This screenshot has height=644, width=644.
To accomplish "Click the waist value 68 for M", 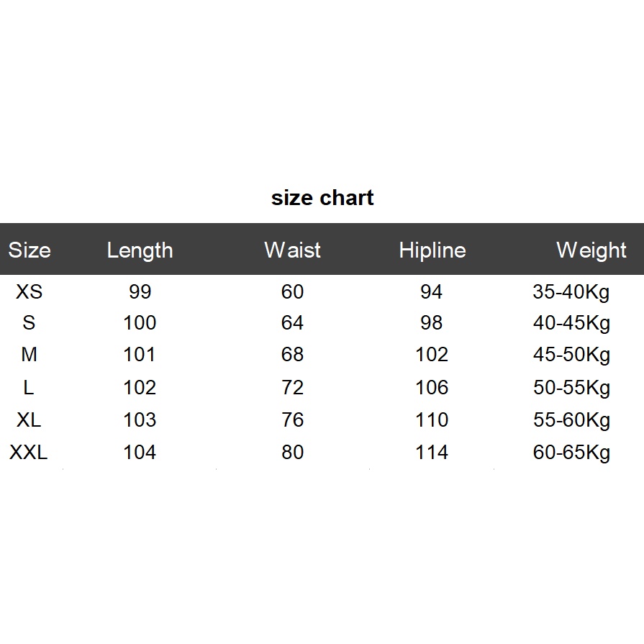I will coord(292,355).
